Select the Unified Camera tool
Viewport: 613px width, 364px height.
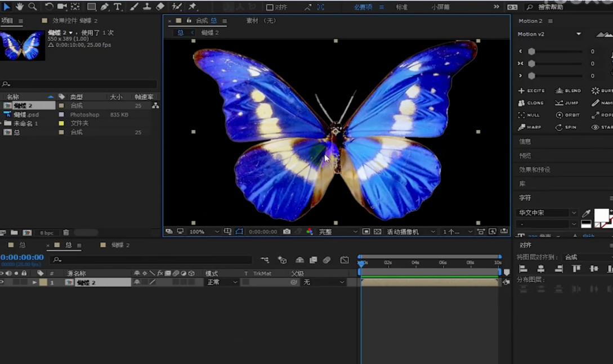point(62,6)
